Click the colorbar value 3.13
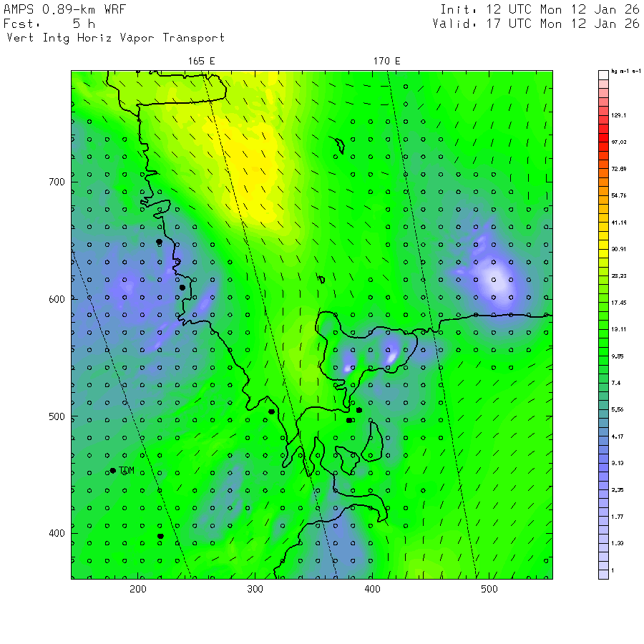 tap(618, 463)
